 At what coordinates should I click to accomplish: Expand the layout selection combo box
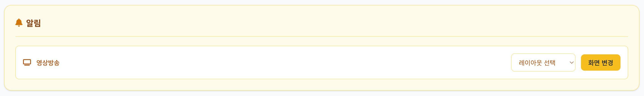(x=543, y=63)
